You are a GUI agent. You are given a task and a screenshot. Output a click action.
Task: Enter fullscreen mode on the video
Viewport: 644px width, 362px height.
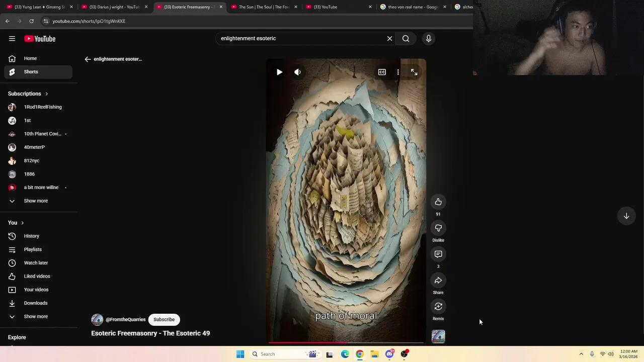point(414,72)
